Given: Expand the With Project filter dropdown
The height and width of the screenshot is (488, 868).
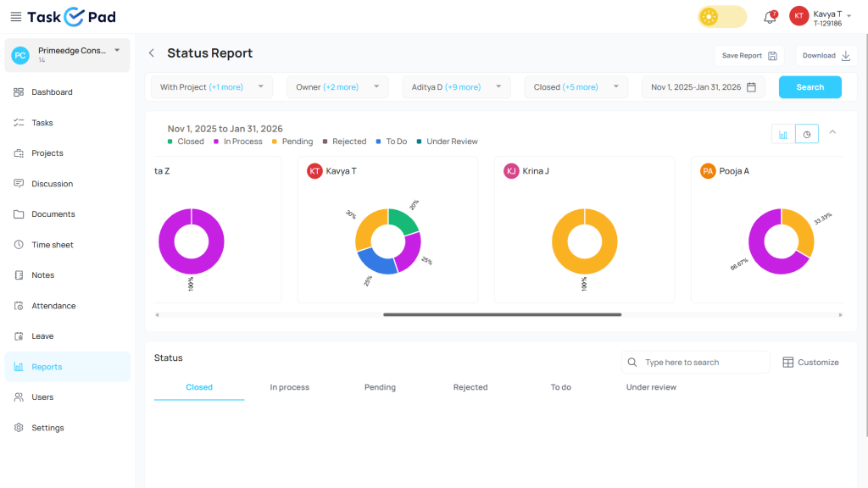Looking at the screenshot, I should [x=211, y=87].
